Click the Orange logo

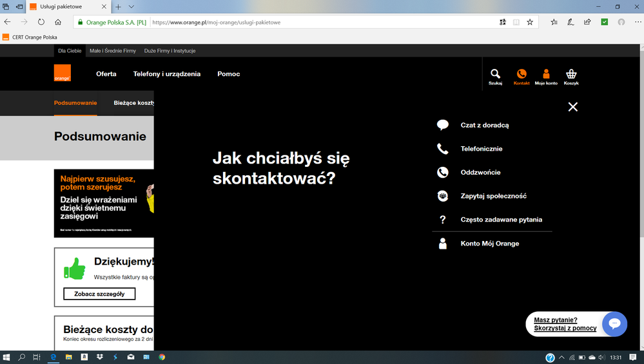[63, 73]
